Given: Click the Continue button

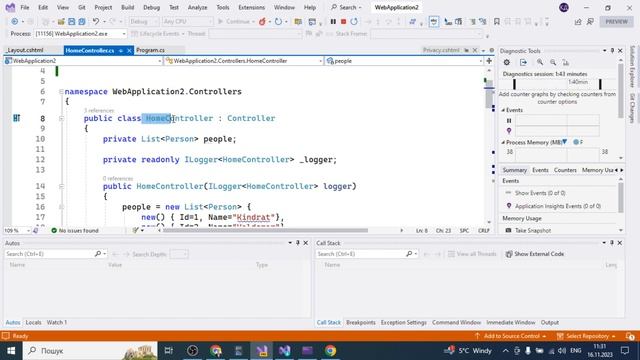Looking at the screenshot, I should [236, 22].
